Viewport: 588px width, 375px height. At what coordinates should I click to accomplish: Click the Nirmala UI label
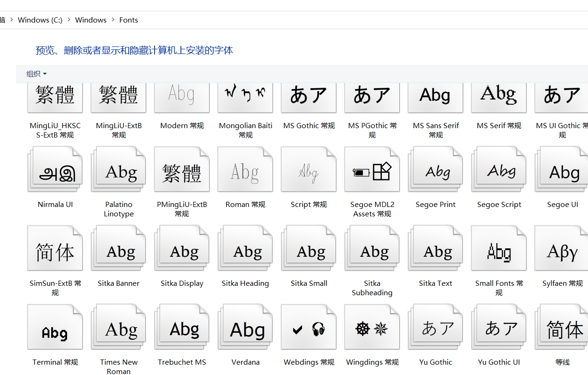tap(55, 205)
